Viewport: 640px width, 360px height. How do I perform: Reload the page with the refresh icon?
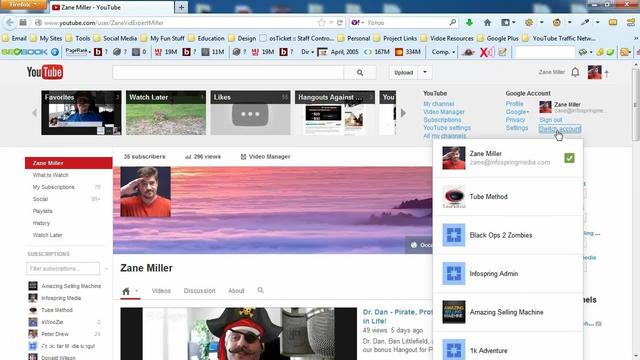click(340, 23)
